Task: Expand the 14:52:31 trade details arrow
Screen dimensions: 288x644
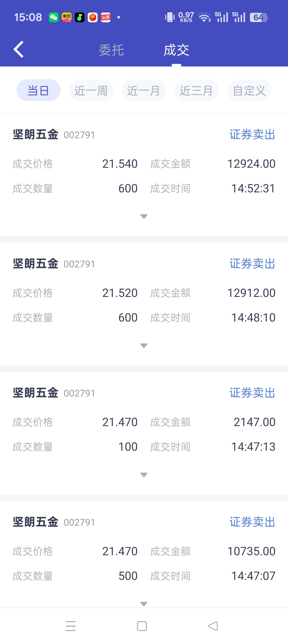Action: pyautogui.click(x=144, y=217)
